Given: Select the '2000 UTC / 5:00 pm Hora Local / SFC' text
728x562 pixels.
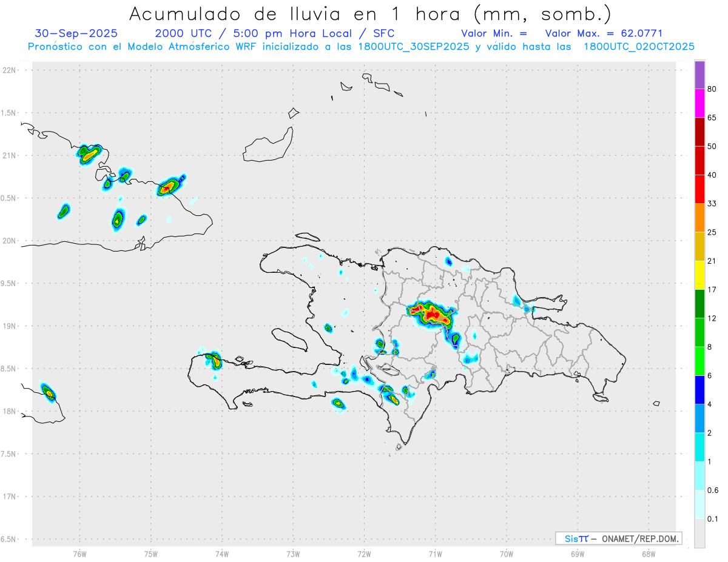Looking at the screenshot, I should tap(275, 33).
